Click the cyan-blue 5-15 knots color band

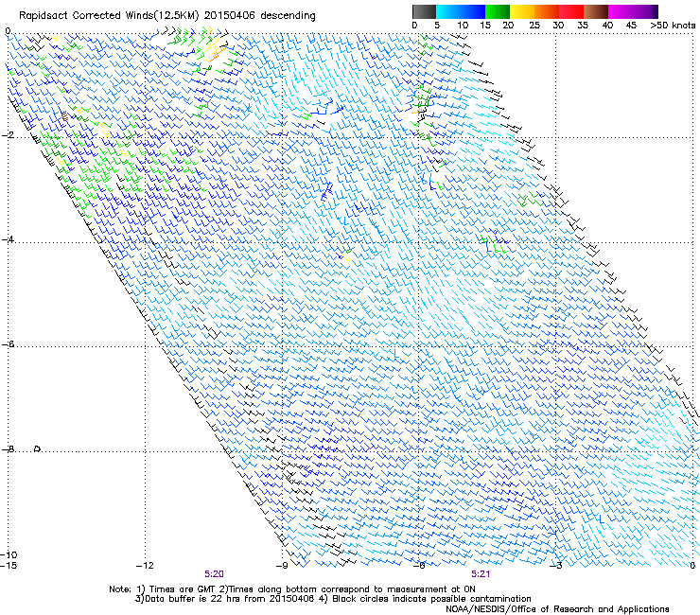point(461,11)
